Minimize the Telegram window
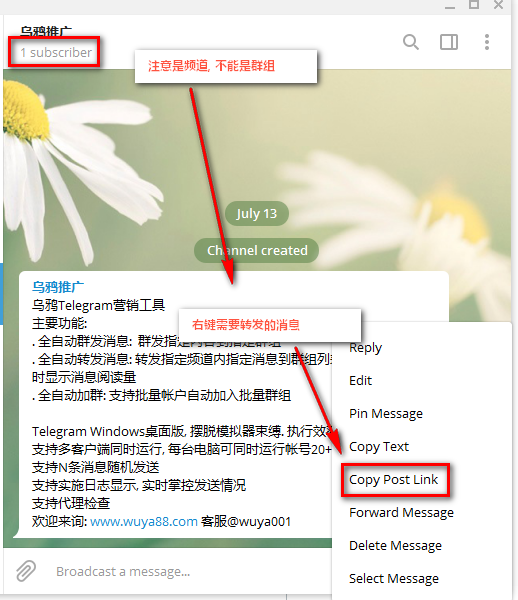518x600 pixels. click(x=450, y=6)
